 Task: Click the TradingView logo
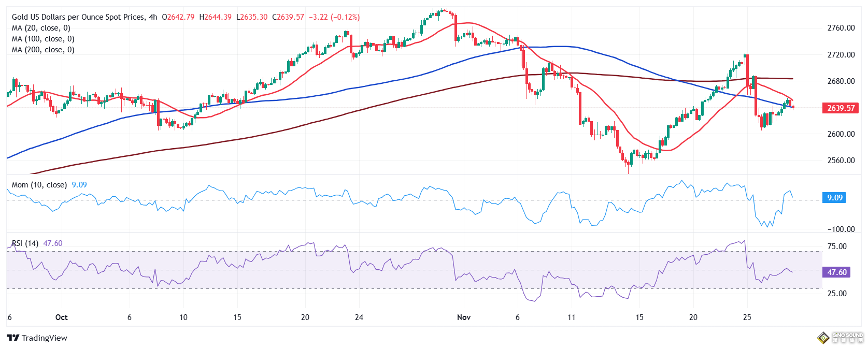point(37,338)
